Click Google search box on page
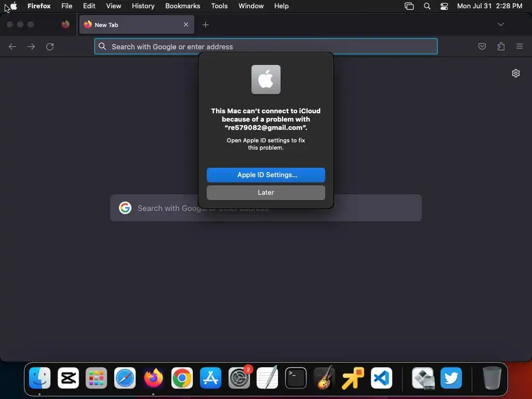The image size is (532, 399). (265, 208)
